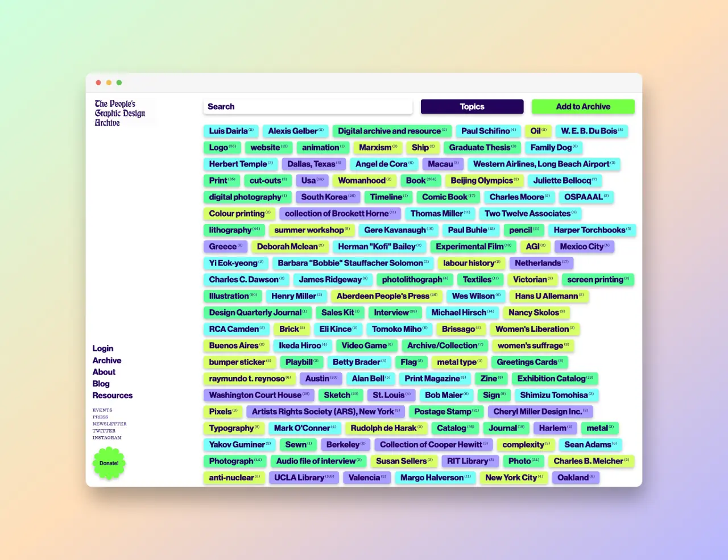Image resolution: width=728 pixels, height=560 pixels.
Task: Select the W. E. B. Du Bois tag
Action: tap(591, 131)
